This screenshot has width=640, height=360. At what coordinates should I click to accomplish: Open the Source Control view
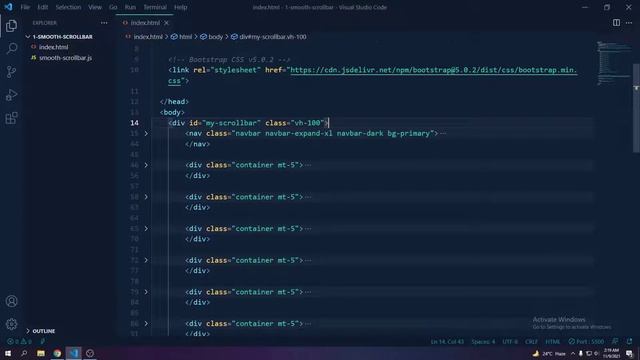(x=11, y=72)
